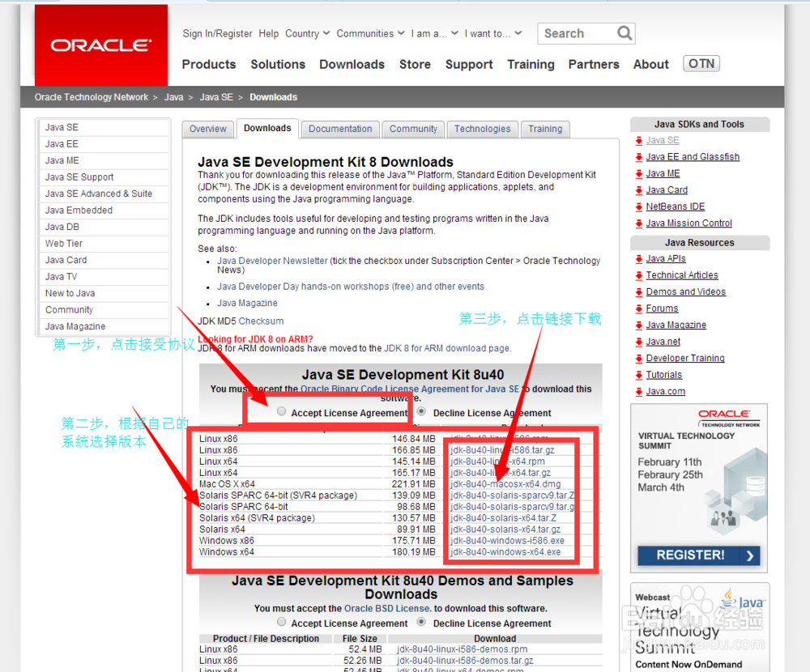The width and height of the screenshot is (810, 672).
Task: Open the Country dropdown
Action: tap(307, 33)
